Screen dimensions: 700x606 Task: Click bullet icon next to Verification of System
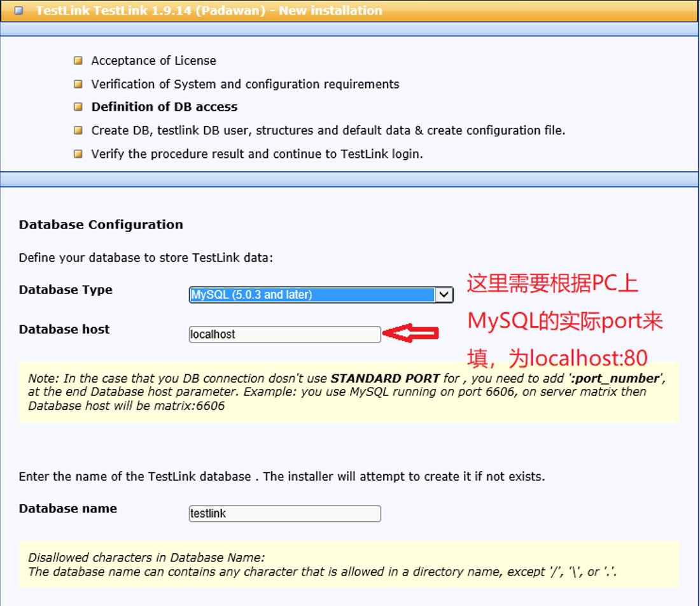pos(78,84)
